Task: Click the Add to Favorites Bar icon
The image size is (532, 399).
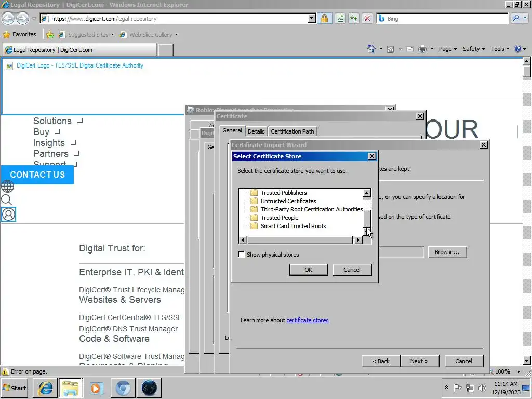Action: click(50, 35)
